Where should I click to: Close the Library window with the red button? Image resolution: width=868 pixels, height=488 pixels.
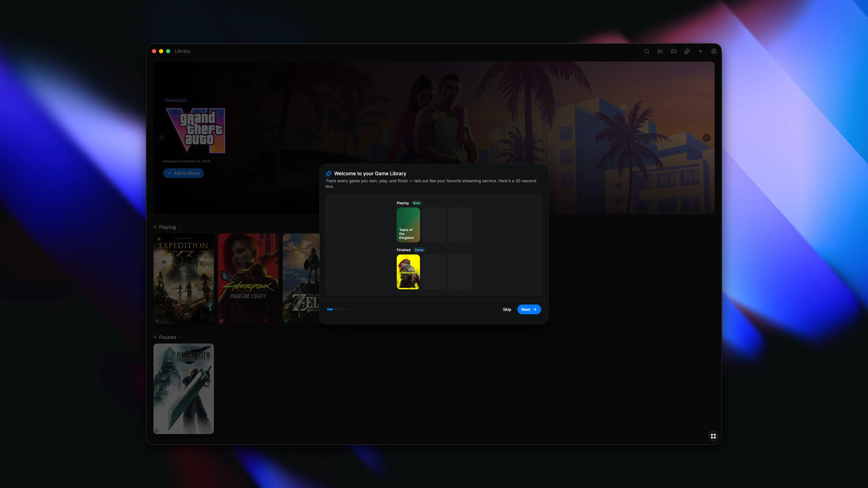pyautogui.click(x=154, y=51)
